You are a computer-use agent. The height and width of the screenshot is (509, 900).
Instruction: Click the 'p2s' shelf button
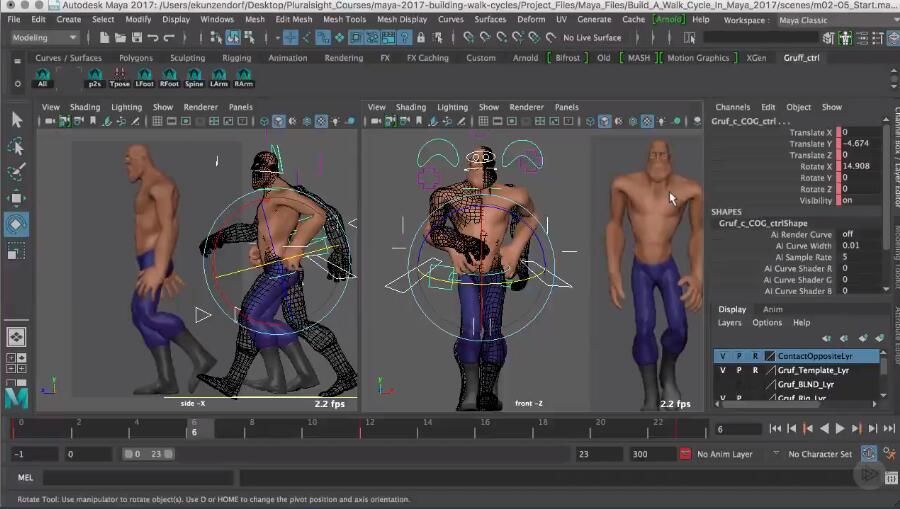[95, 77]
